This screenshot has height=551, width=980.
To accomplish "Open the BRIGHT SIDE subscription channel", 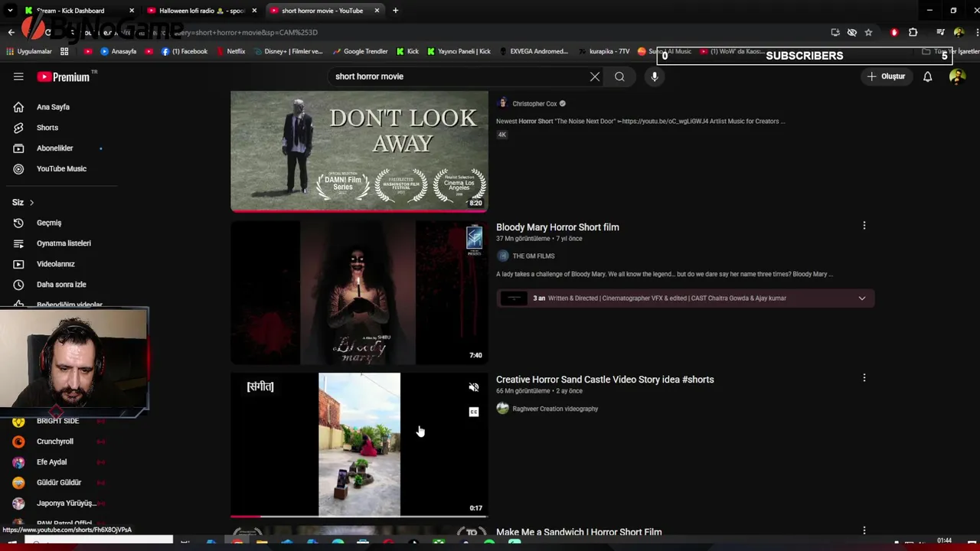I will 57,421.
